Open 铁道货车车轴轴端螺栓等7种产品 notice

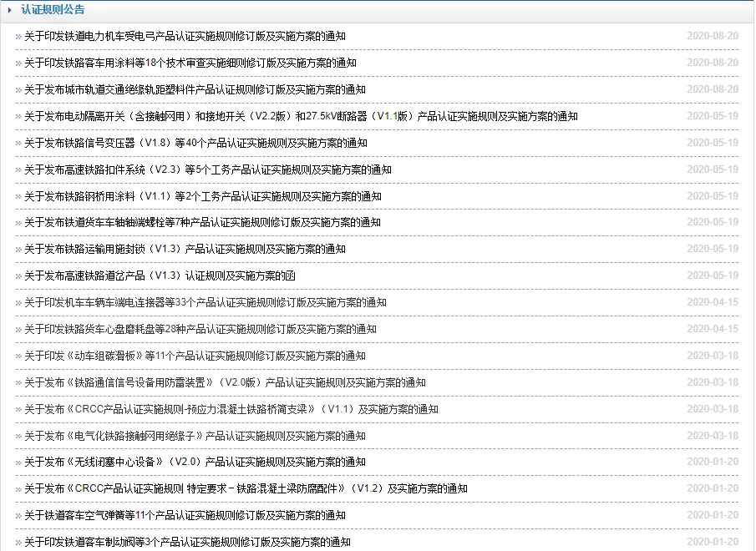point(202,222)
